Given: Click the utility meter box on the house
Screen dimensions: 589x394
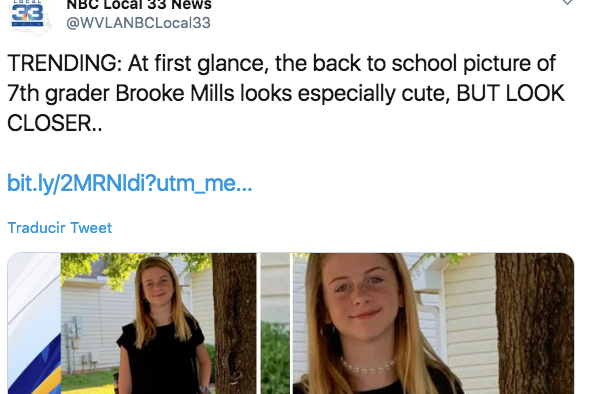Looking at the screenshot, I should [73, 327].
